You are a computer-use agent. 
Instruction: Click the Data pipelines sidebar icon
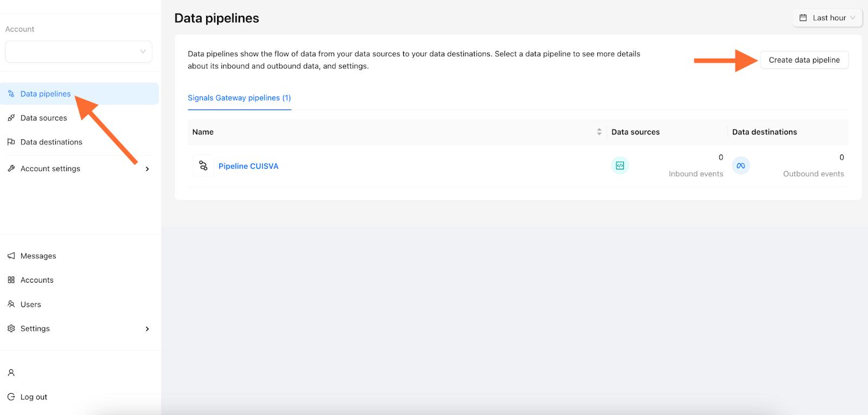pos(11,94)
